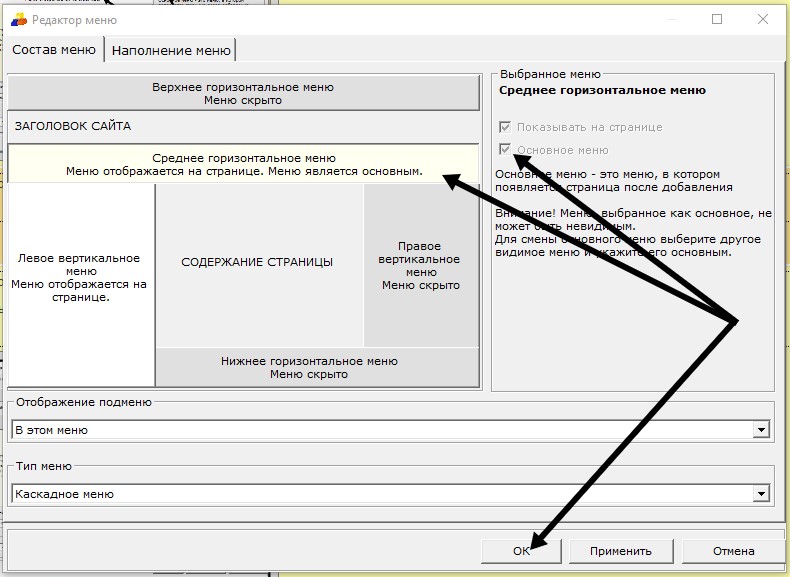
Task: Open the Состав меню tab
Action: pyautogui.click(x=54, y=50)
